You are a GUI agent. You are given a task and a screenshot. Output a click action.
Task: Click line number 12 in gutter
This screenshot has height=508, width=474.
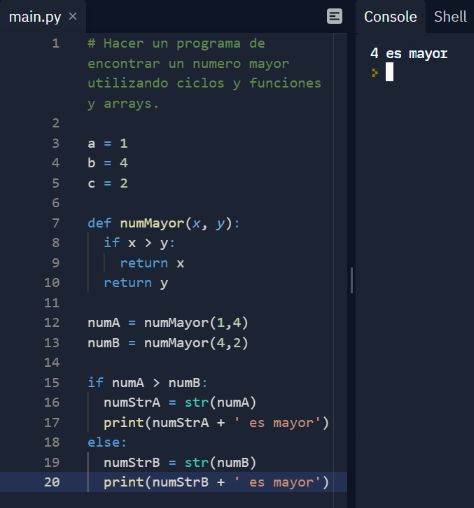52,323
